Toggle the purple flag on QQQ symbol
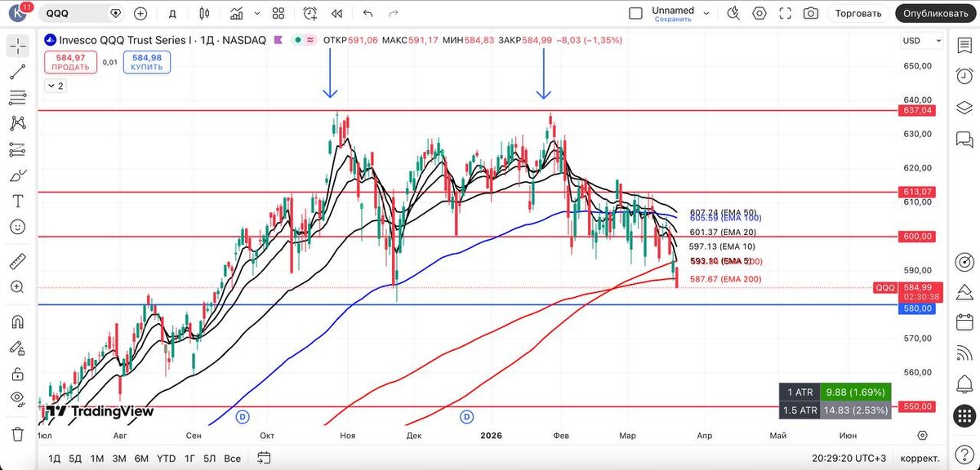 (278, 40)
